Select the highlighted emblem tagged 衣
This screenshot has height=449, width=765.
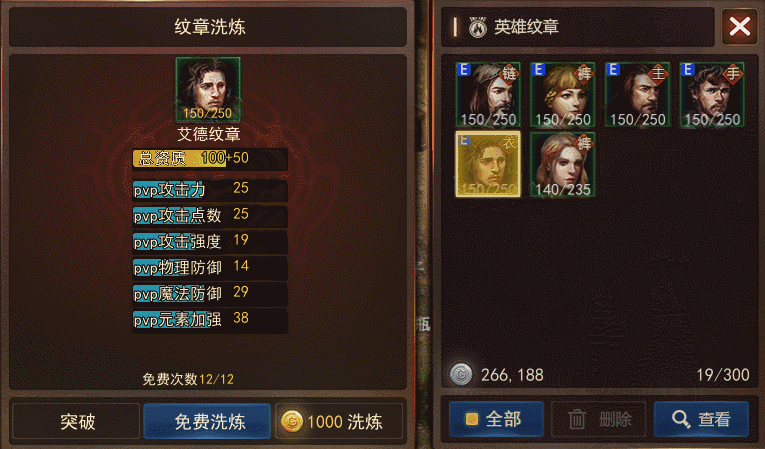(x=488, y=164)
